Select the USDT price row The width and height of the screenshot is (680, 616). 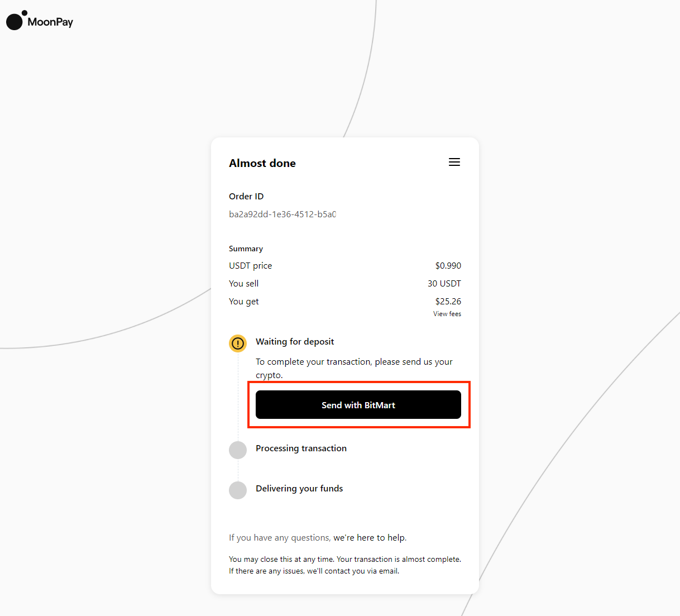250,265
